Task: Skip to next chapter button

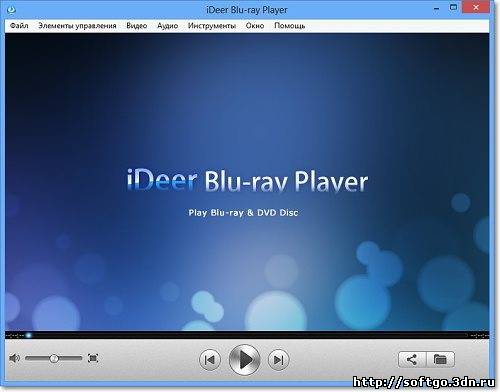Action: click(x=278, y=360)
